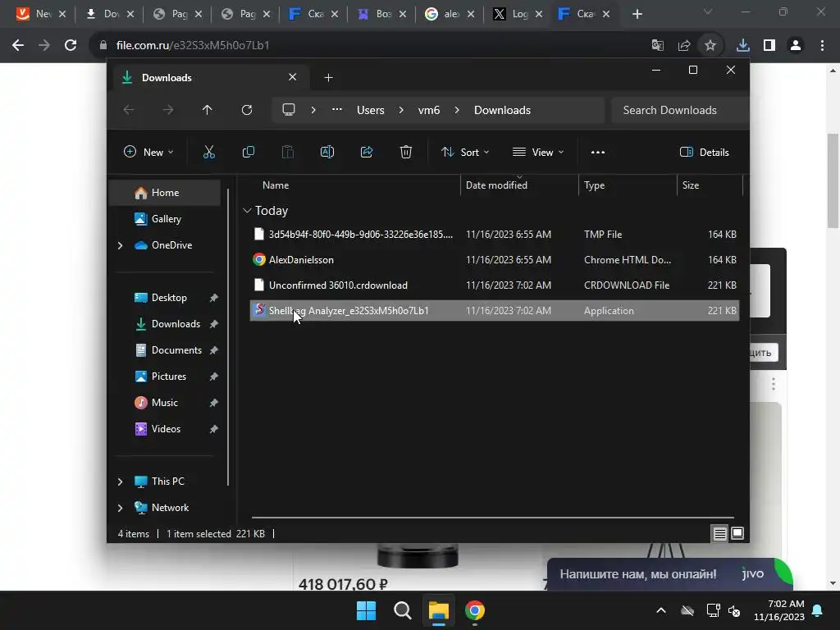This screenshot has height=630, width=840.
Task: Open Documents in navigation pane
Action: click(164, 350)
